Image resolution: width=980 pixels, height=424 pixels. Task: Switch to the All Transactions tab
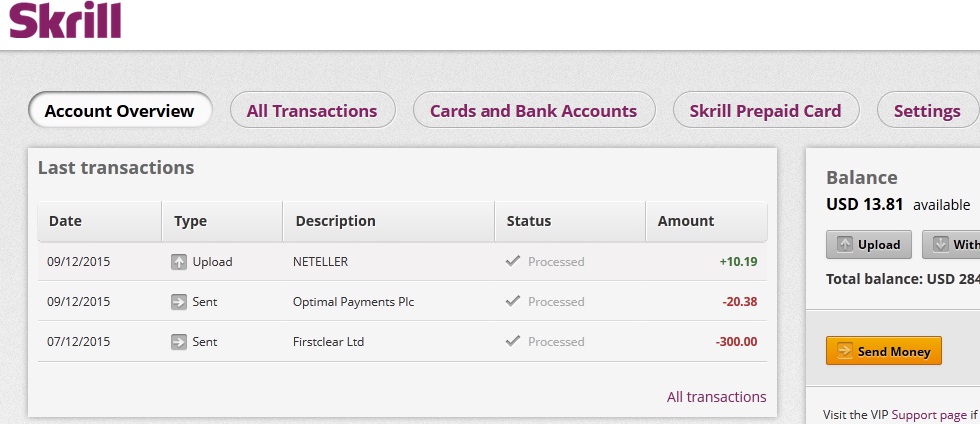click(x=312, y=111)
